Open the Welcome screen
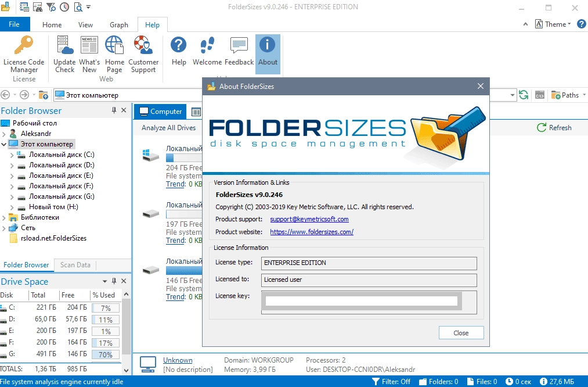 coord(207,51)
